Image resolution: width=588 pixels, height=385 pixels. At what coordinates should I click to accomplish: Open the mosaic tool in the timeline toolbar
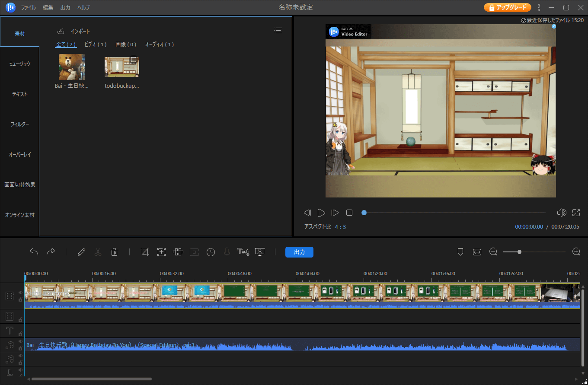click(178, 252)
